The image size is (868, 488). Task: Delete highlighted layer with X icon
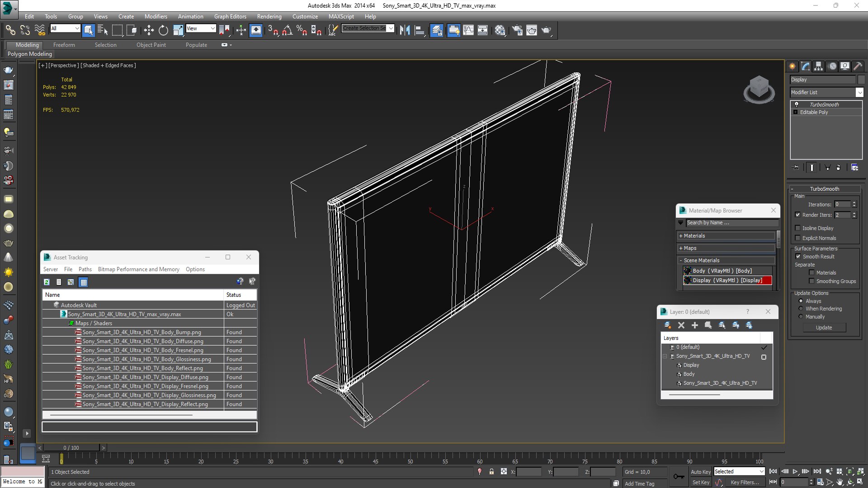[x=681, y=325]
